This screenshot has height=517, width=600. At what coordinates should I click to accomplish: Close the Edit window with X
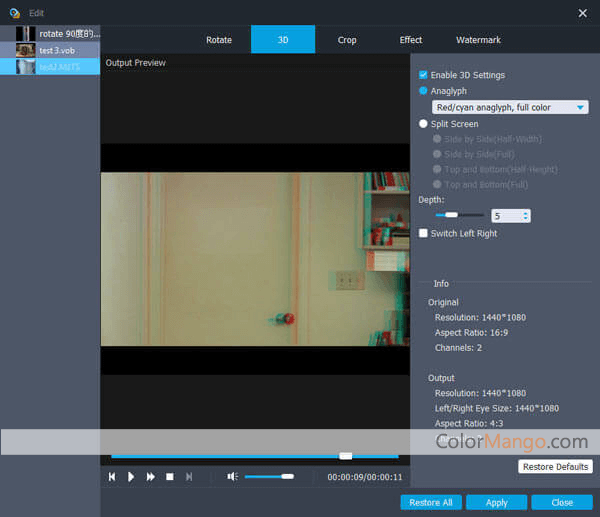582,12
